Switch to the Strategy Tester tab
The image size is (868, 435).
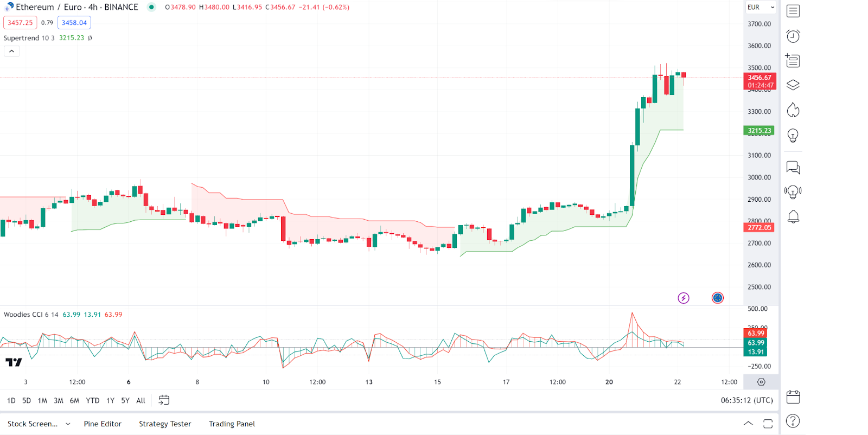point(165,424)
